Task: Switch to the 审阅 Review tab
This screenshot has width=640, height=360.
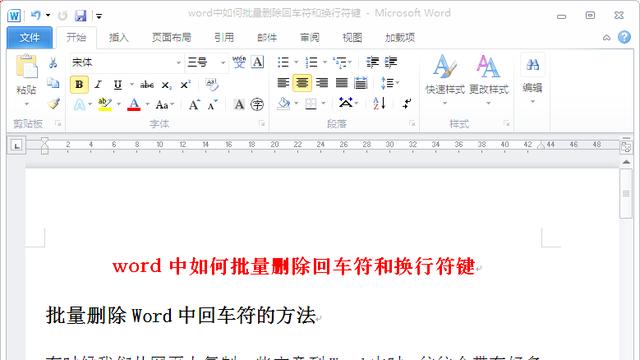Action: pyautogui.click(x=310, y=38)
